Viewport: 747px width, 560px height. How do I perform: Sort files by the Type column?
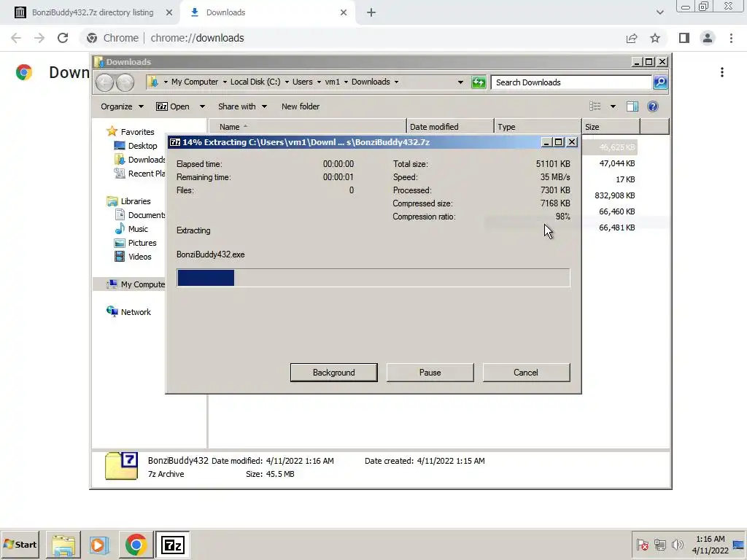click(x=538, y=127)
